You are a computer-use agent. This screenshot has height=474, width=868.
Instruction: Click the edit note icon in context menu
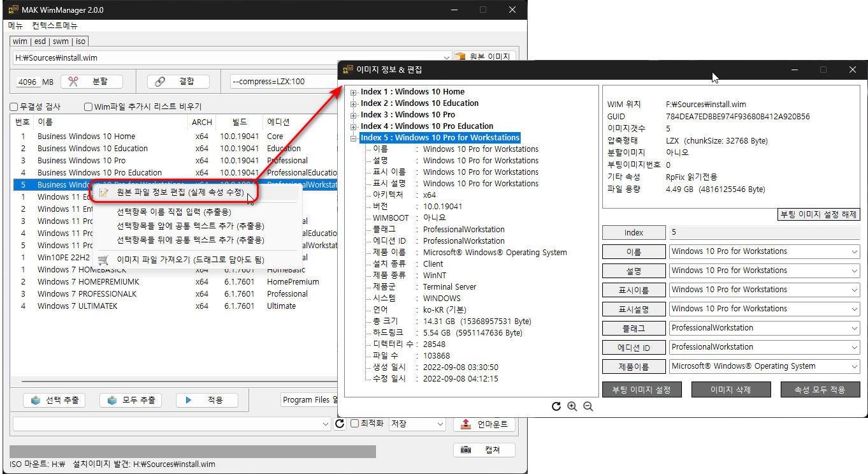pos(104,192)
